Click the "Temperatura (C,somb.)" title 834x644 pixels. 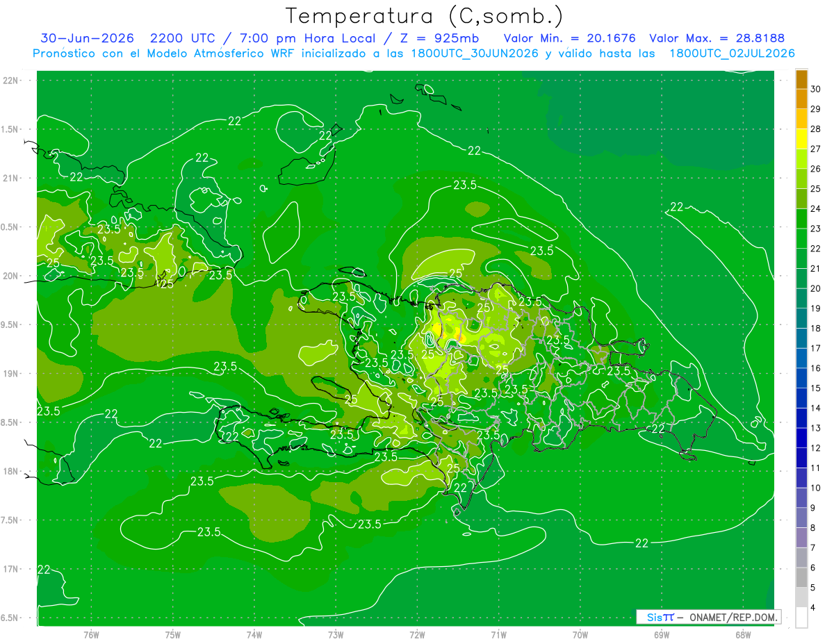point(425,16)
